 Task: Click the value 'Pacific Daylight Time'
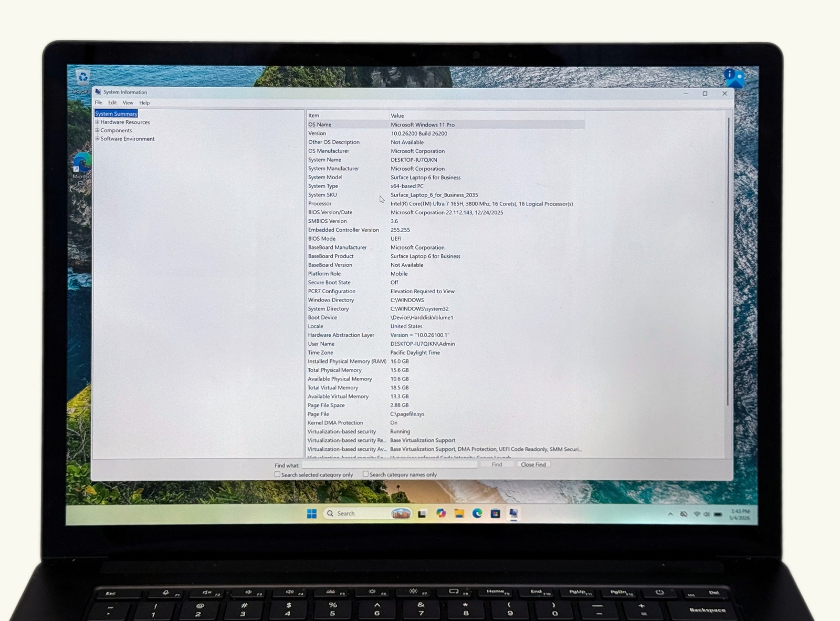tap(415, 353)
